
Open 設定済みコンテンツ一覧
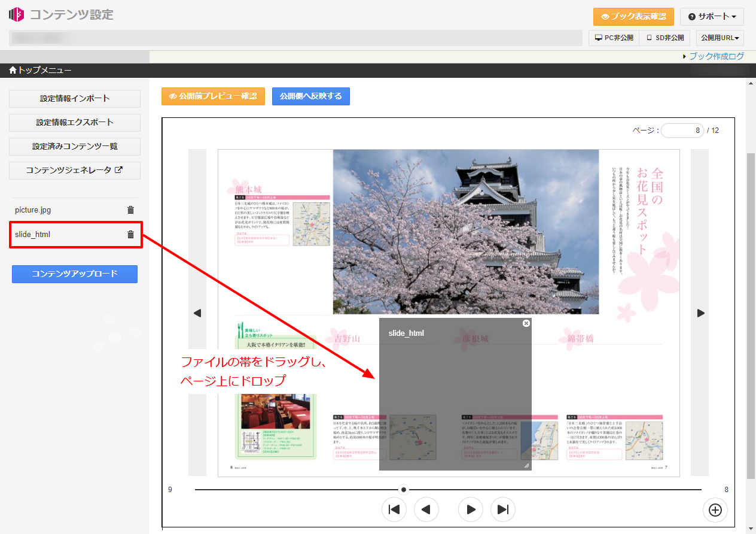[x=75, y=147]
